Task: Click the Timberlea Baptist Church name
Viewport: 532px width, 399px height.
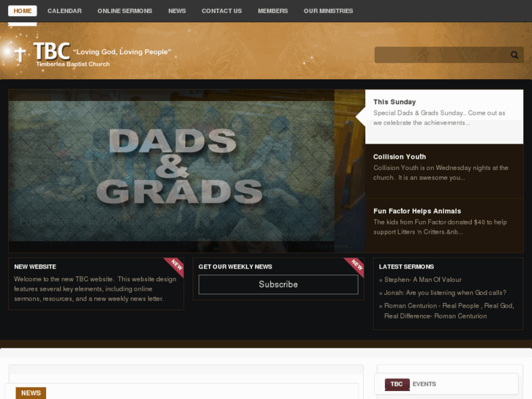Action: [x=73, y=64]
